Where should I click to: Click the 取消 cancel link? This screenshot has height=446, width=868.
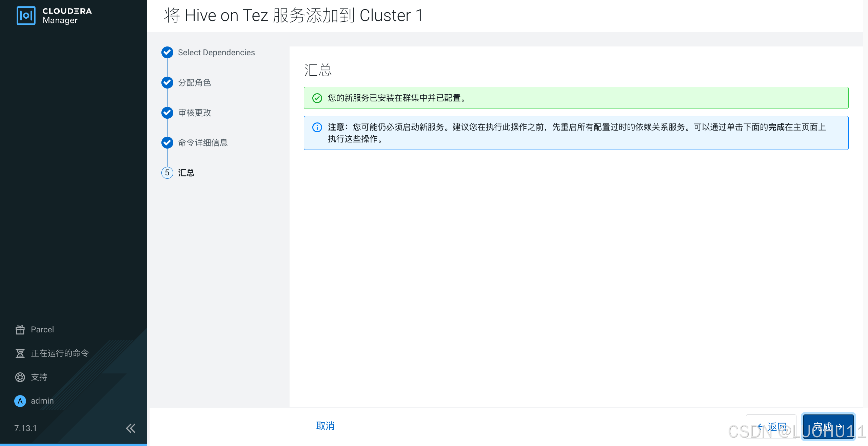point(325,426)
